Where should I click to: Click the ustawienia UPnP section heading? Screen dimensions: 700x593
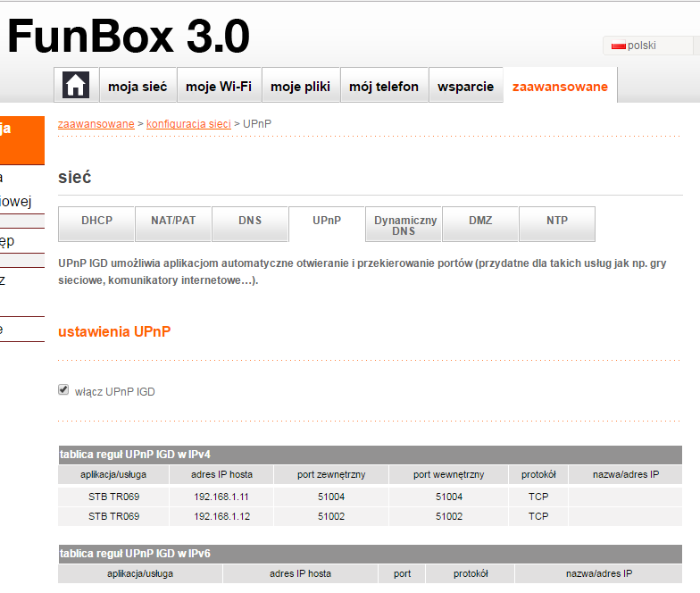coord(114,331)
